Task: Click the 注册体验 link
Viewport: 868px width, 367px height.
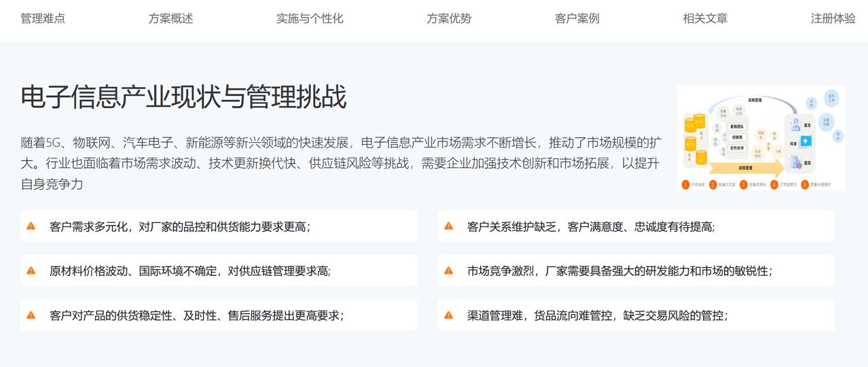Action: click(833, 19)
